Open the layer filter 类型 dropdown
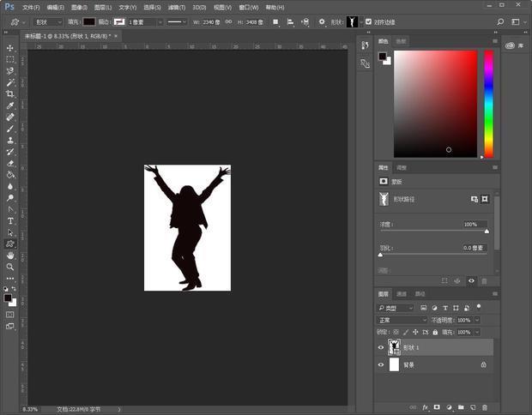The width and height of the screenshot is (532, 415). (x=397, y=308)
